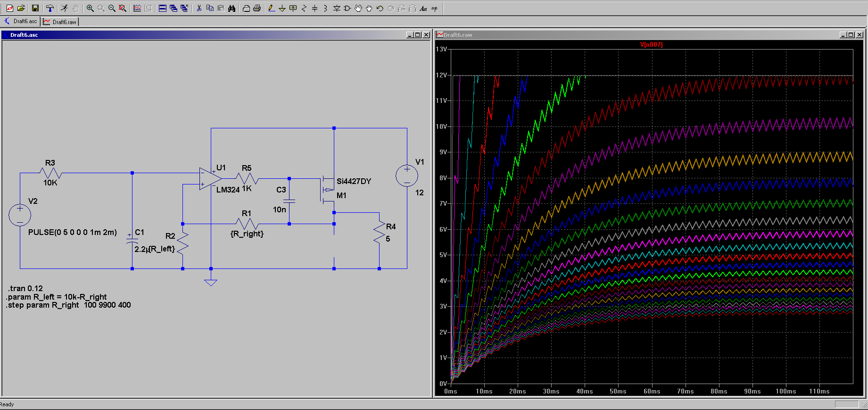This screenshot has width=868, height=410.
Task: Click the V(n007) trace label
Action: click(x=651, y=44)
